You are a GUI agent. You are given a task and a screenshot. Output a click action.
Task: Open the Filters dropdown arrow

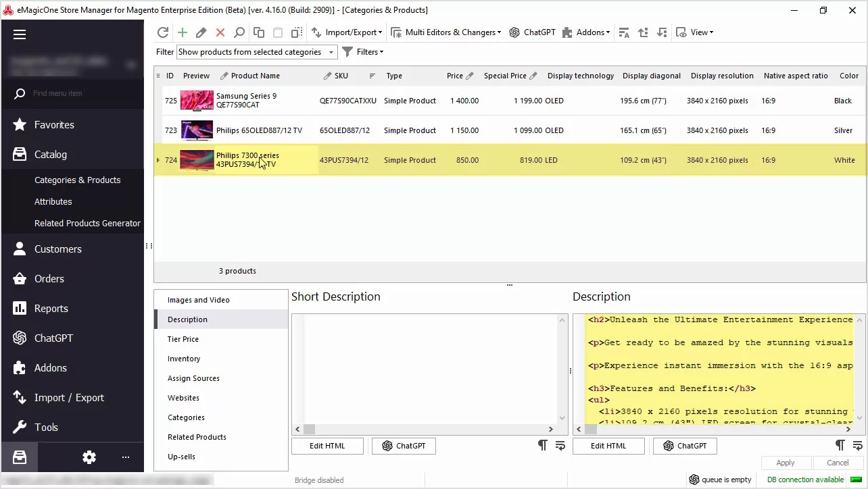tap(381, 52)
